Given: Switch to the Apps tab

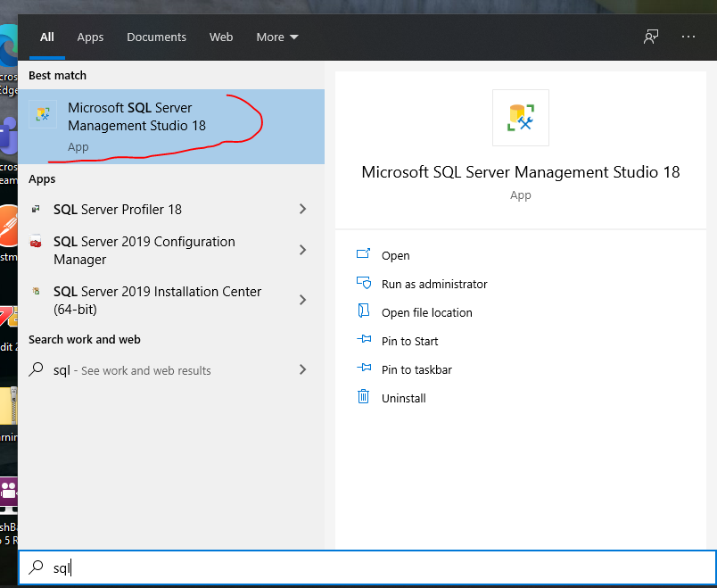Looking at the screenshot, I should (x=90, y=37).
